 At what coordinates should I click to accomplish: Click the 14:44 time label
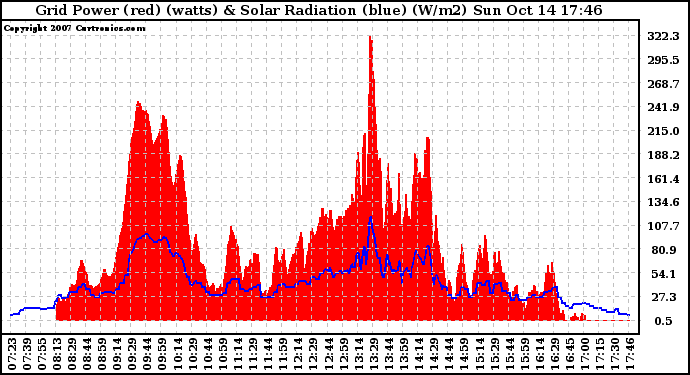point(449,354)
